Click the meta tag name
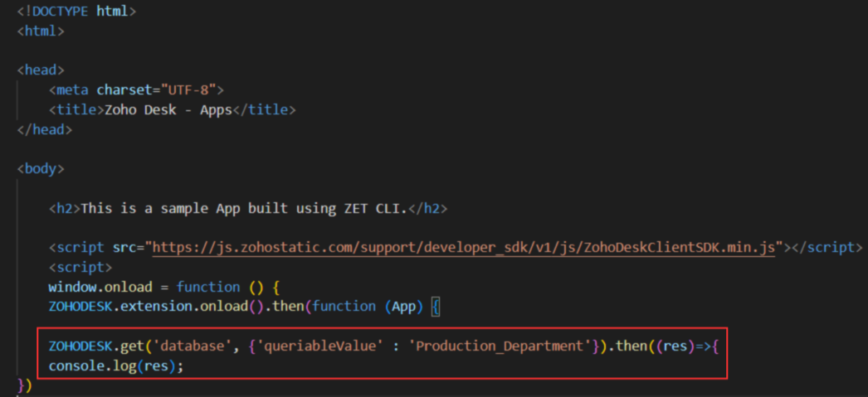The image size is (868, 397). click(x=72, y=90)
